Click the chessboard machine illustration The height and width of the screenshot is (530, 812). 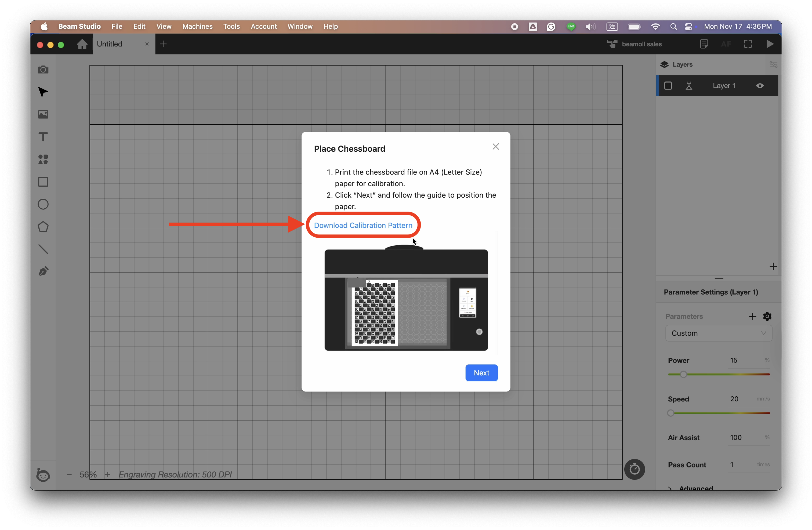[406, 297]
